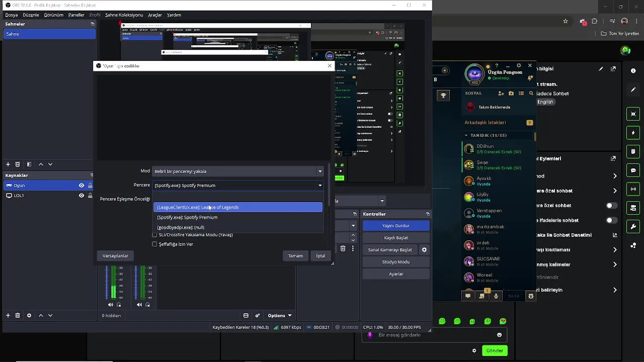Click Sanal Kamerayı Başlat button
Image resolution: width=644 pixels, height=362 pixels.
point(390,250)
